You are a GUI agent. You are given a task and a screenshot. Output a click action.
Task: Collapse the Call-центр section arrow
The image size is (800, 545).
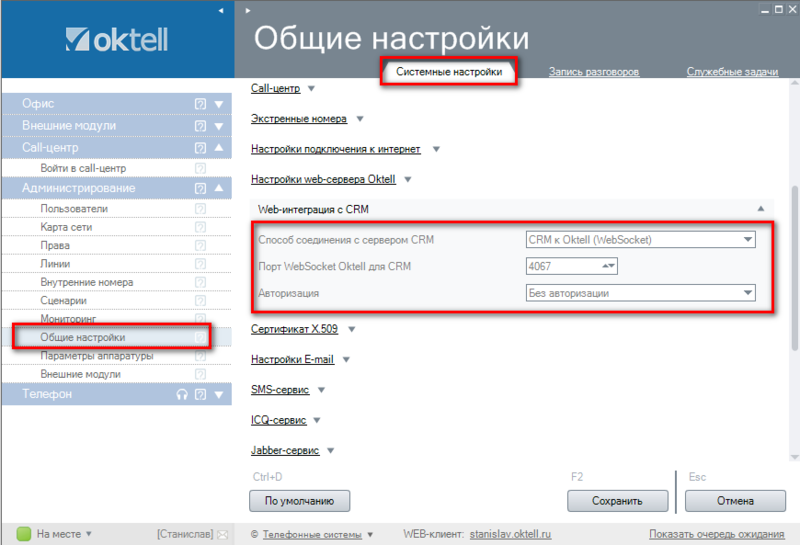tap(219, 147)
